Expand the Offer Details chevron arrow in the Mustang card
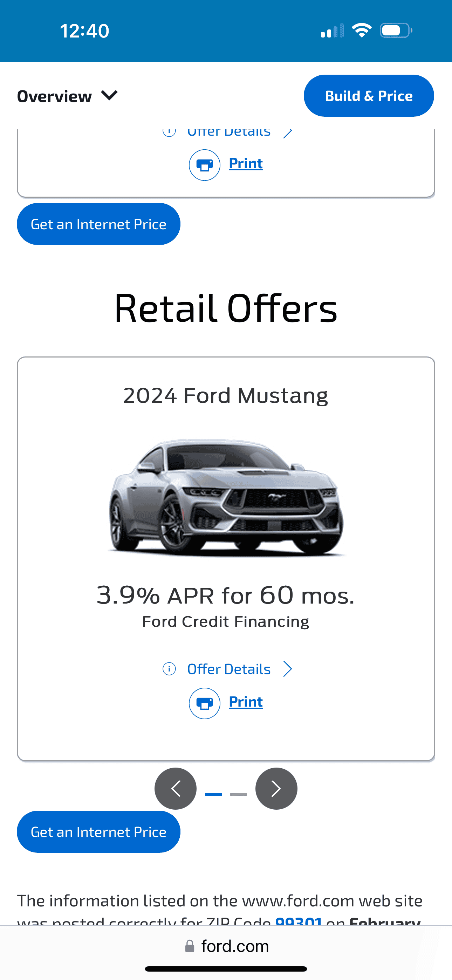This screenshot has height=980, width=452. point(288,669)
